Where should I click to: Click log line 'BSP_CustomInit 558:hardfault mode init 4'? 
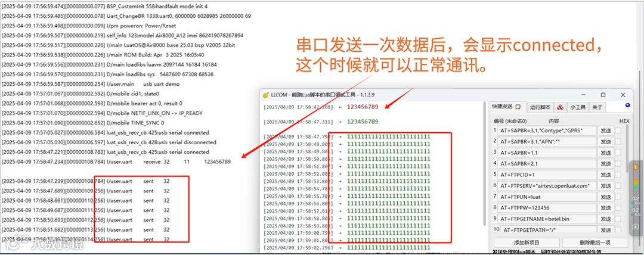point(105,6)
